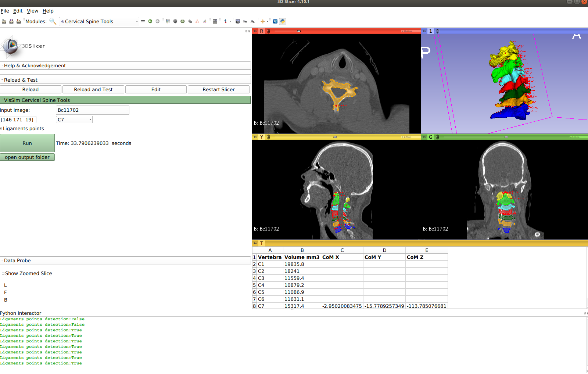Click the layout selection toolbar icon
Viewport: 588px width, 374px height.
point(215,21)
